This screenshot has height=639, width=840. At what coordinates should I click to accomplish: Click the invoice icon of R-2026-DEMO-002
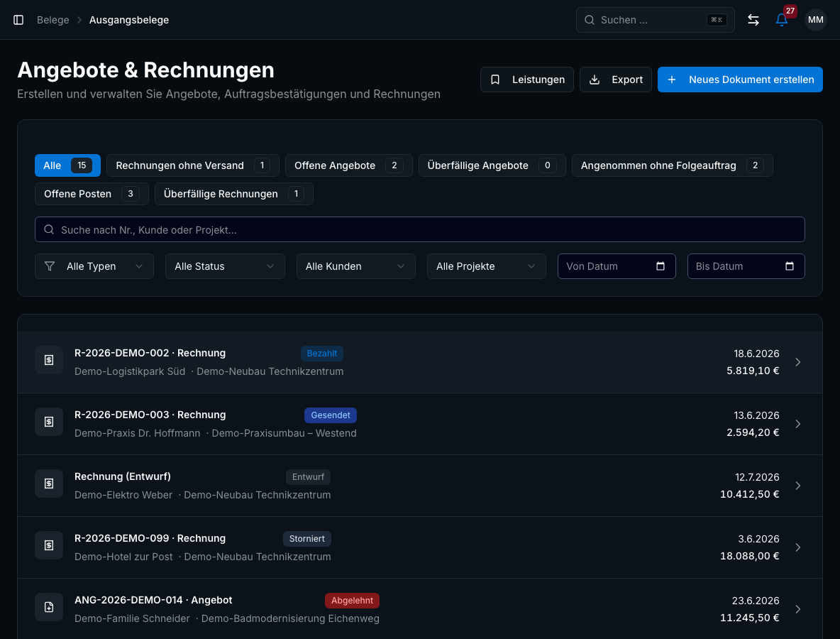[49, 360]
